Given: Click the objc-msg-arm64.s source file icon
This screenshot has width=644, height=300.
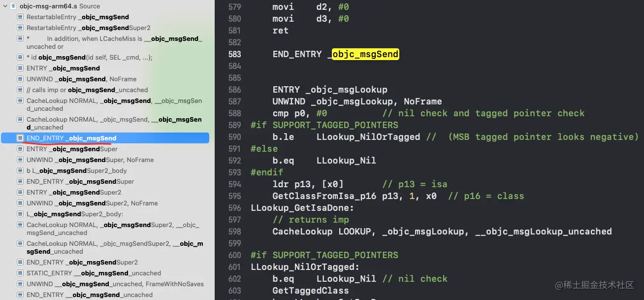Looking at the screenshot, I should point(13,6).
